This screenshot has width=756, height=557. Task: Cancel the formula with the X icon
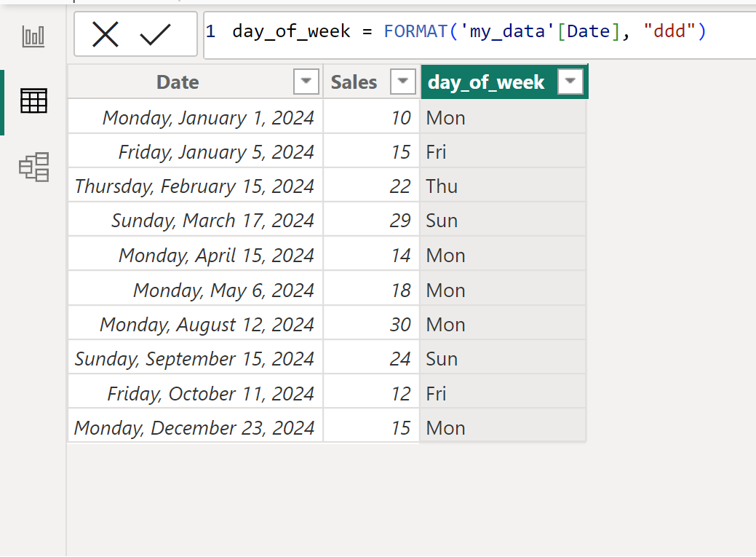pos(105,35)
